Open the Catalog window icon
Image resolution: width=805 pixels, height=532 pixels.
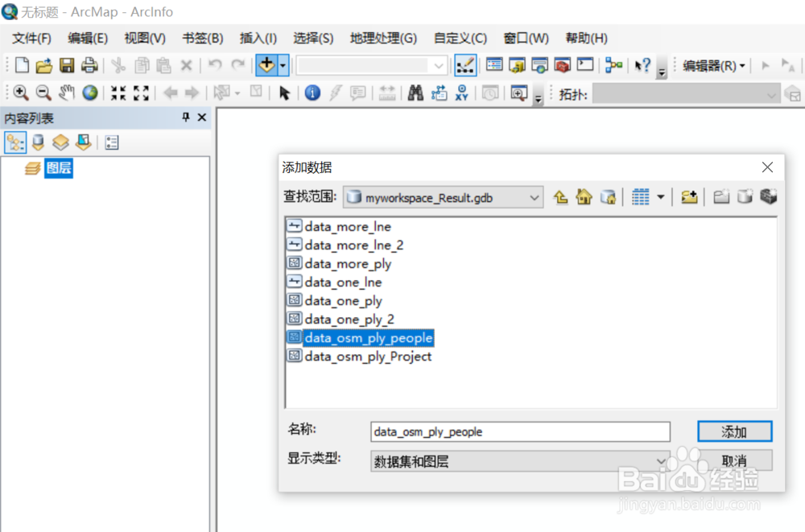517,65
